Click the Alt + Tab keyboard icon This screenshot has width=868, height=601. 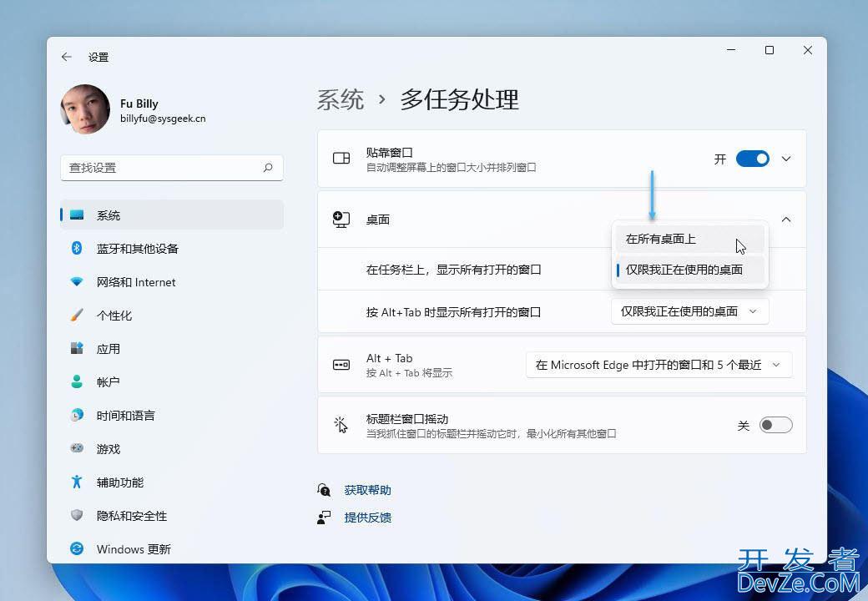point(341,365)
